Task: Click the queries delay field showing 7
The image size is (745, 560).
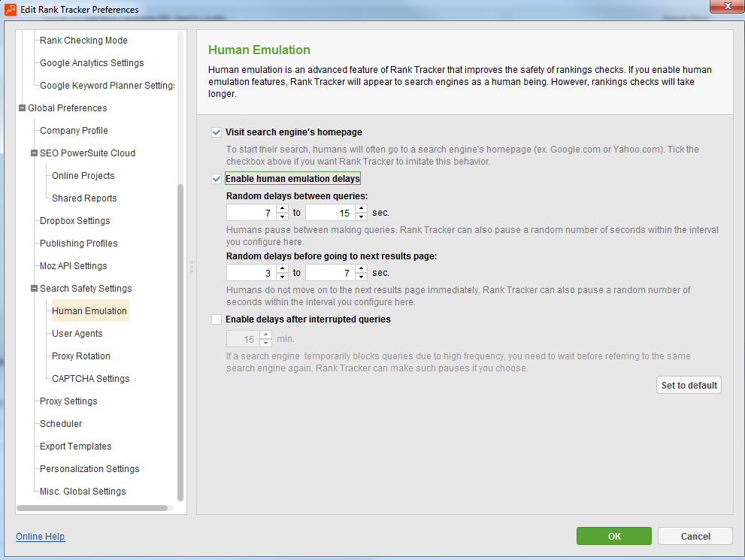Action: [x=252, y=213]
